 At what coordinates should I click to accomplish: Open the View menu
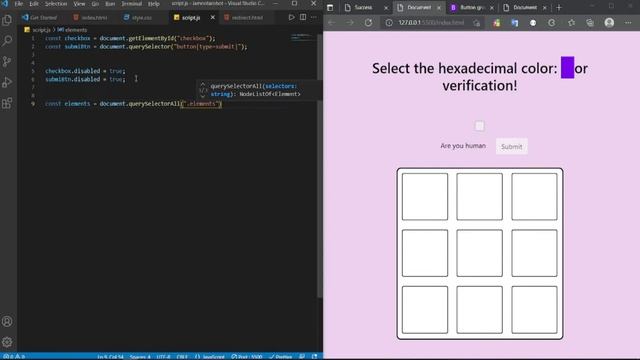point(79,4)
